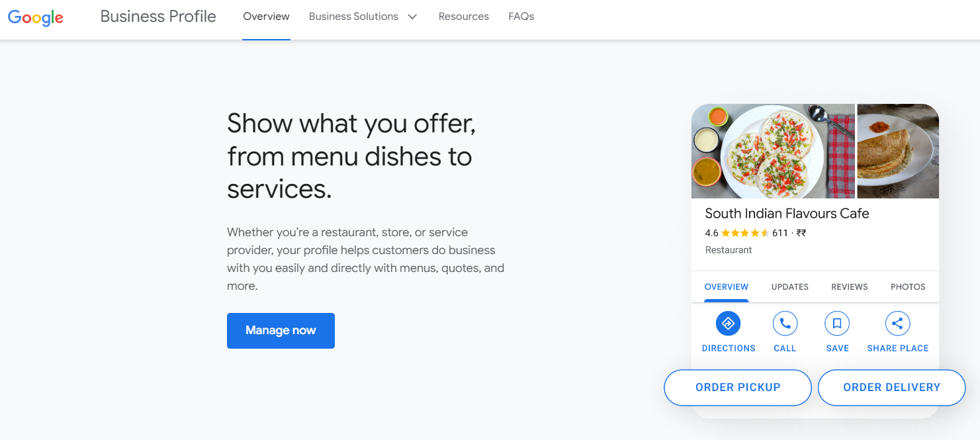Open the Resources menu item

point(463,16)
